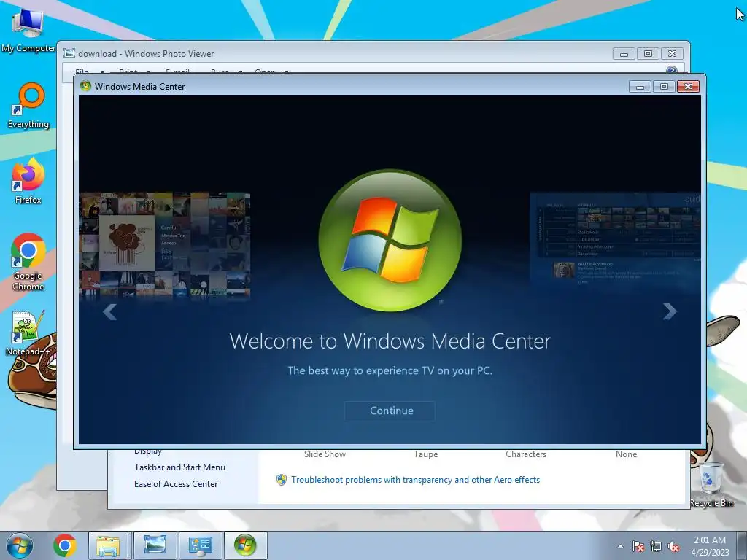Open the Taskbar and Start Menu link
The height and width of the screenshot is (560, 747).
tap(179, 467)
